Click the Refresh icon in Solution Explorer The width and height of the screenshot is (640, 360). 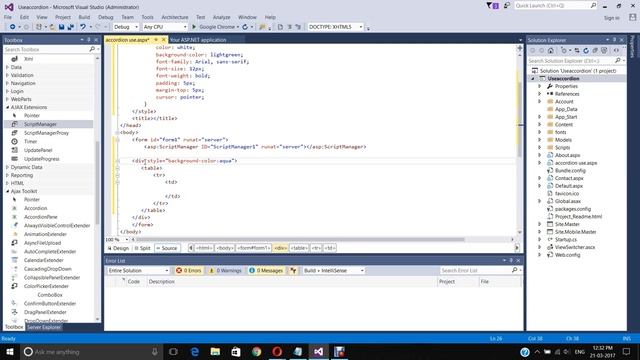coord(586,51)
